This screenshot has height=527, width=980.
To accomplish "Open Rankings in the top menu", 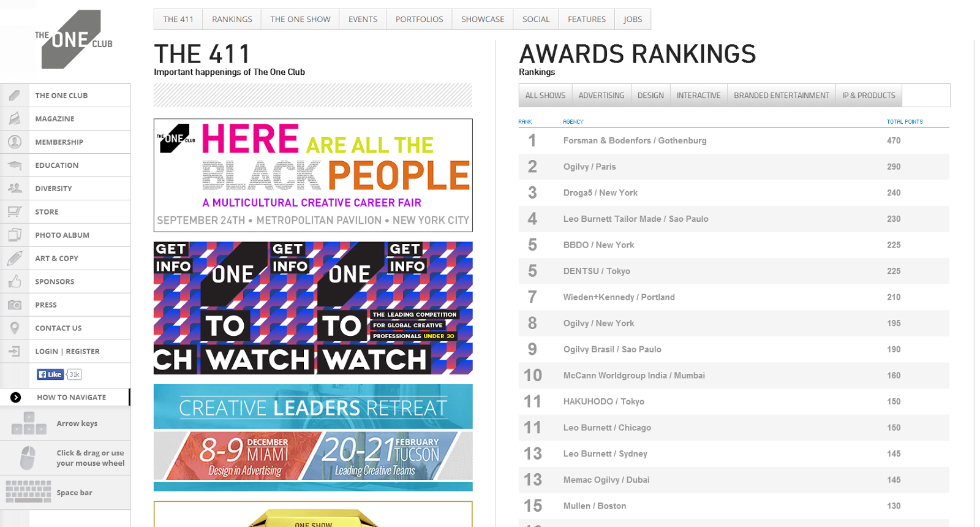I will coord(232,20).
